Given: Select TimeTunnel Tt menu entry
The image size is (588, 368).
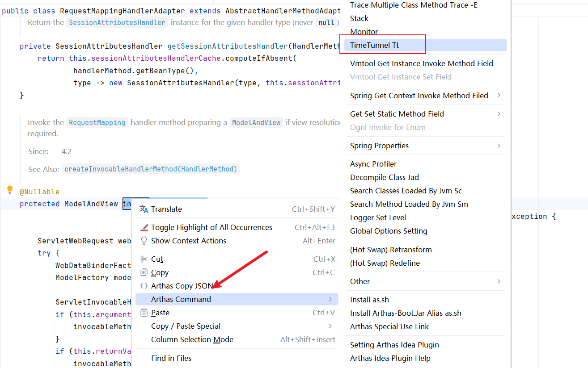Looking at the screenshot, I should (x=374, y=45).
